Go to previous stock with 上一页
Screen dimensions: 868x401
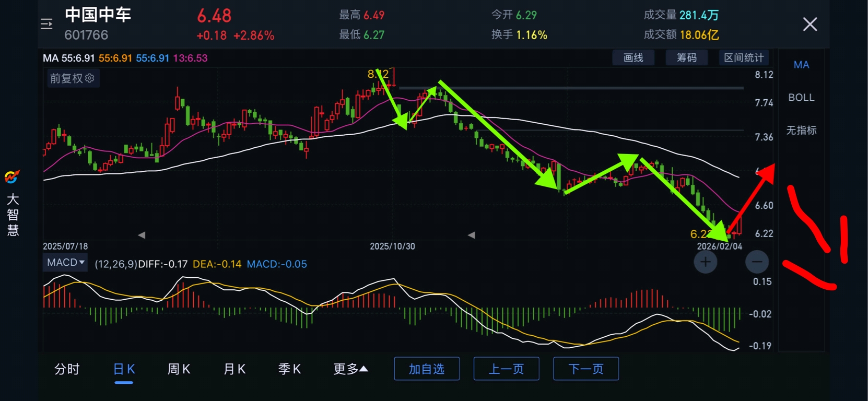point(506,369)
